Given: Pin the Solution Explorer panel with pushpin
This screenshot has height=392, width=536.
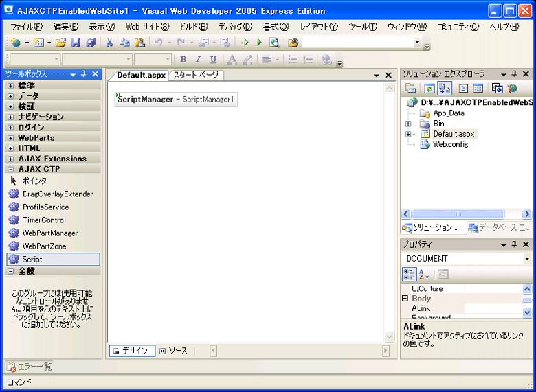Looking at the screenshot, I should click(514, 73).
